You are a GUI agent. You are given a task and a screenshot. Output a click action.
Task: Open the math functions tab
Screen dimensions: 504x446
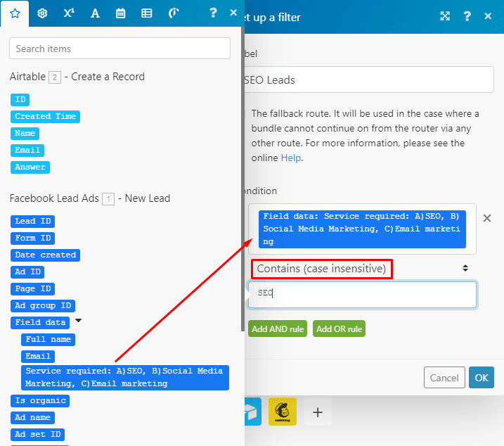click(x=68, y=13)
